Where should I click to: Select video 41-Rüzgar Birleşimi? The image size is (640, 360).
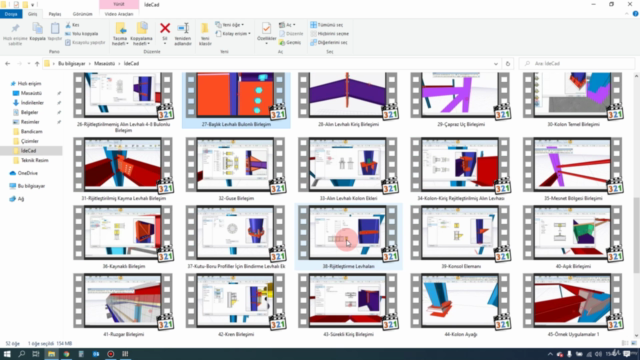click(x=123, y=305)
